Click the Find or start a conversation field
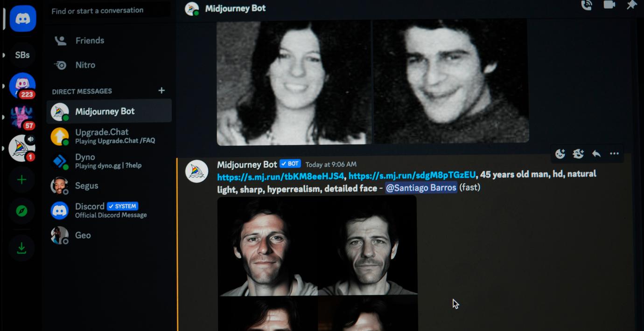 tap(108, 11)
